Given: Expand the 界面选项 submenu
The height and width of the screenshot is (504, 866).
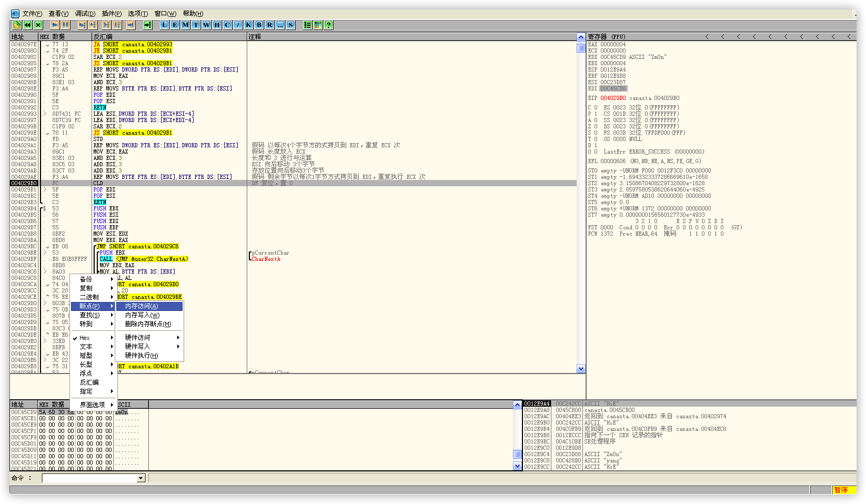Looking at the screenshot, I should pos(93,405).
